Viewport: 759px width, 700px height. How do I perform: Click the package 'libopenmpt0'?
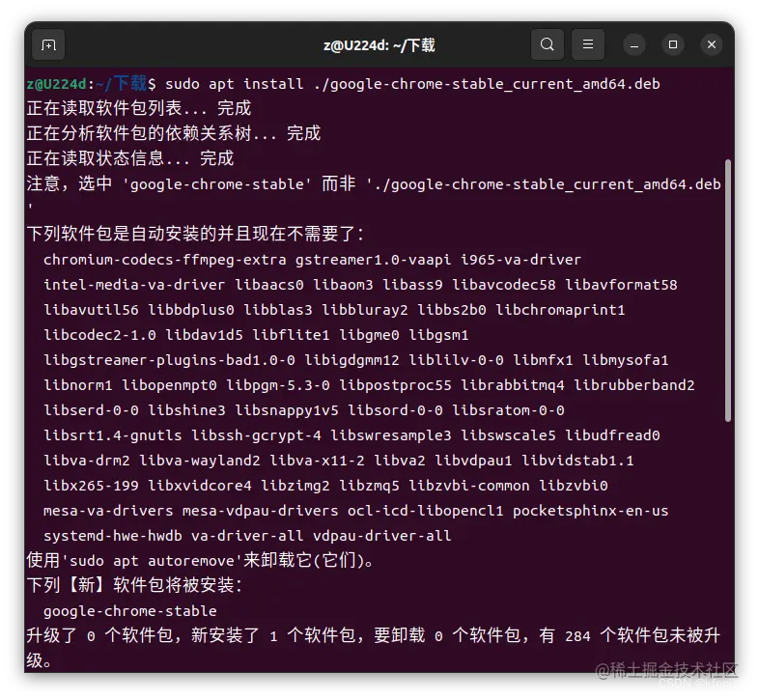[x=169, y=385]
